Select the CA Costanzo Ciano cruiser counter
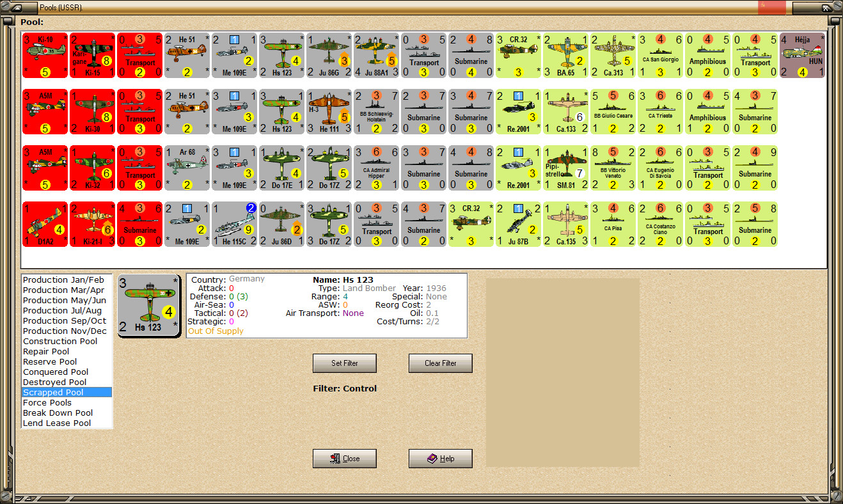The image size is (843, 504). tap(660, 224)
